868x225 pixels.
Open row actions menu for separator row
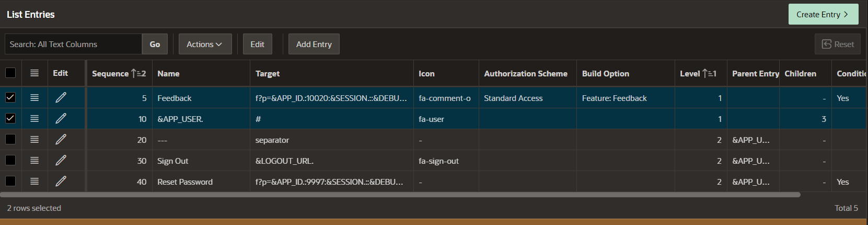pos(34,140)
